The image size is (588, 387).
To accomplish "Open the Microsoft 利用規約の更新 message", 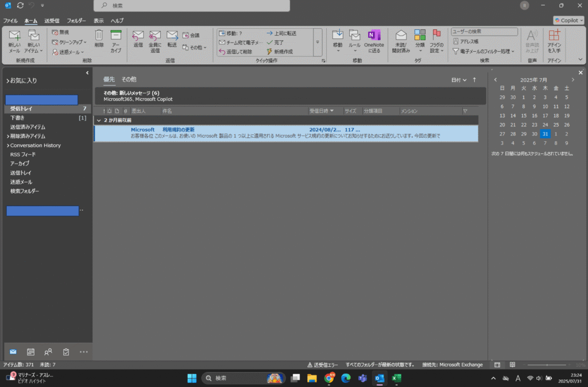I will pyautogui.click(x=286, y=133).
